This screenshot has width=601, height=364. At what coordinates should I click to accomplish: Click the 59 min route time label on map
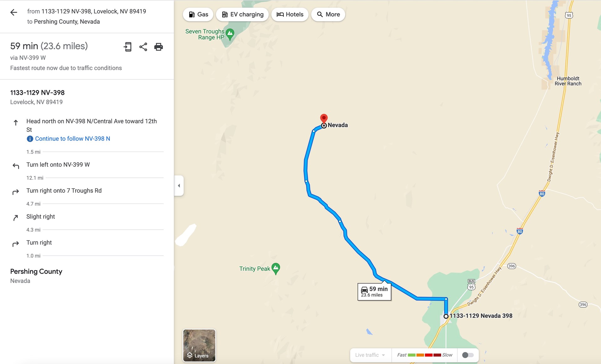tap(374, 292)
